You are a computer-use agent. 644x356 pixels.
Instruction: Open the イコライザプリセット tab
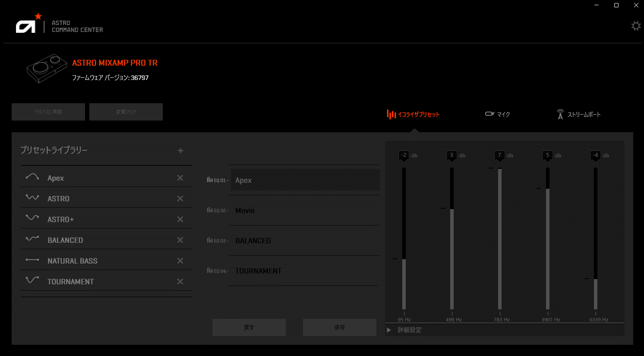413,114
